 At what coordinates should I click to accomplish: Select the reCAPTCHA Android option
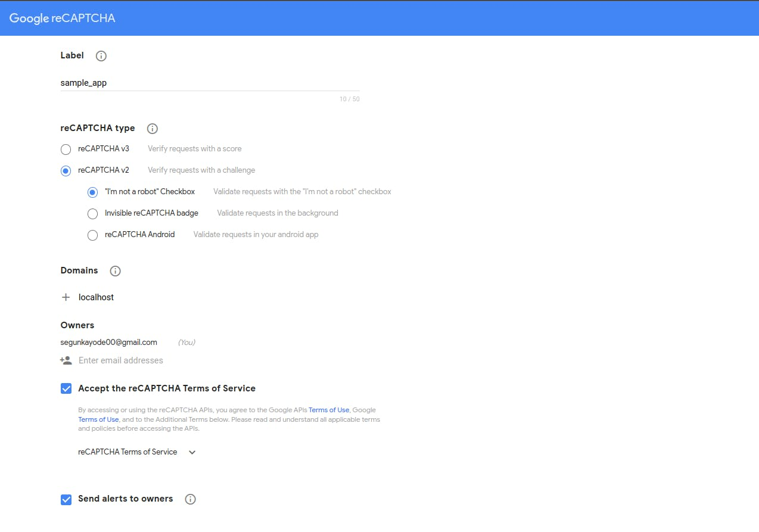pyautogui.click(x=92, y=235)
